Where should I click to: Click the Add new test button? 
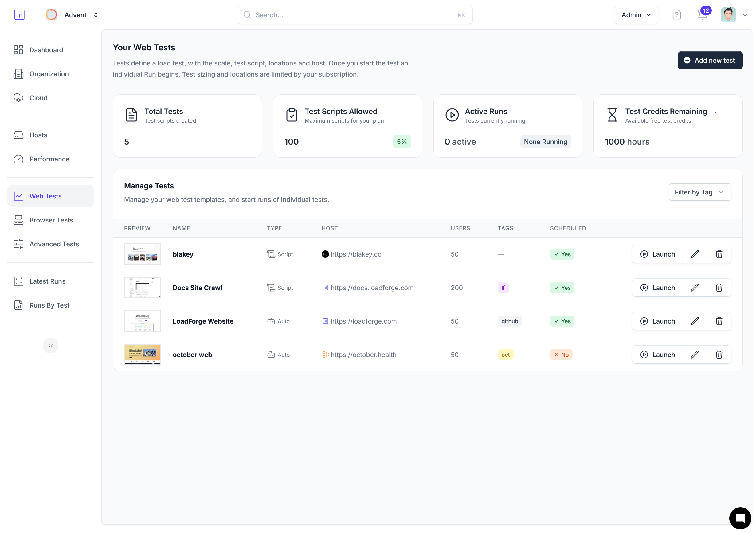point(710,60)
